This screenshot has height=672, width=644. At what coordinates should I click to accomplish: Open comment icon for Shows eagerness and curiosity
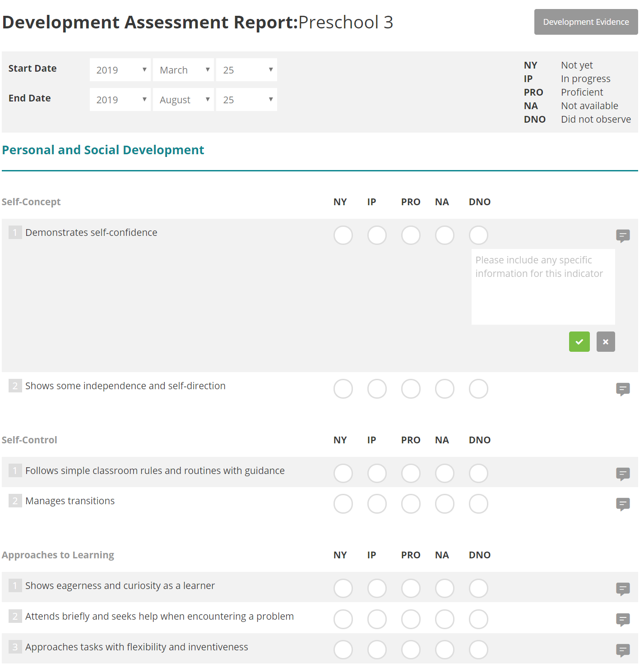click(623, 589)
